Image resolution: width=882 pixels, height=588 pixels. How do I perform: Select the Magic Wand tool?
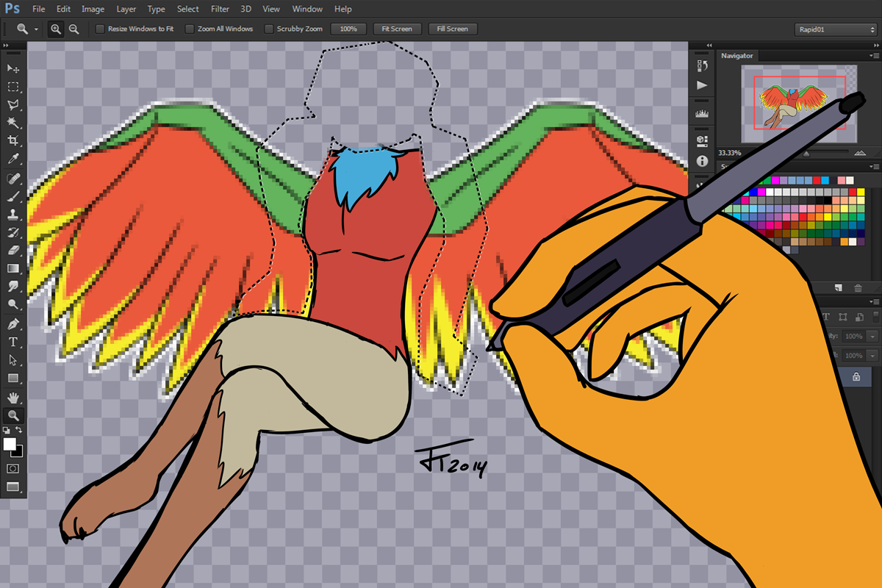pos(13,122)
